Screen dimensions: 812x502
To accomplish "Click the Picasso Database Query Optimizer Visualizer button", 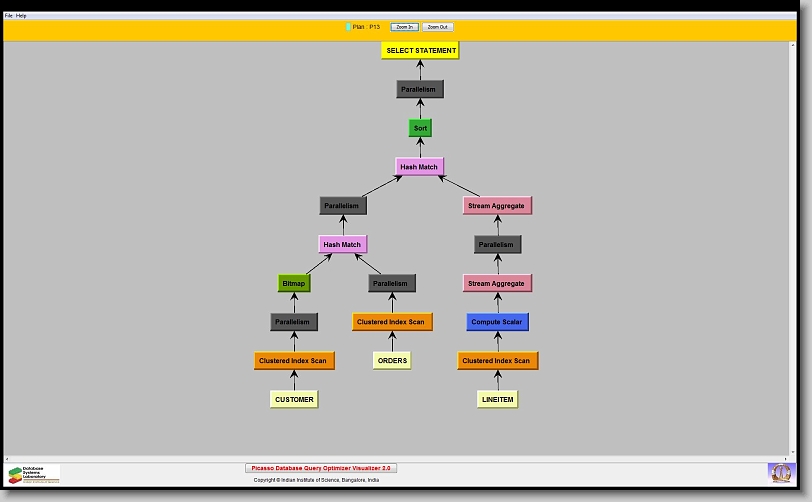I will (321, 468).
